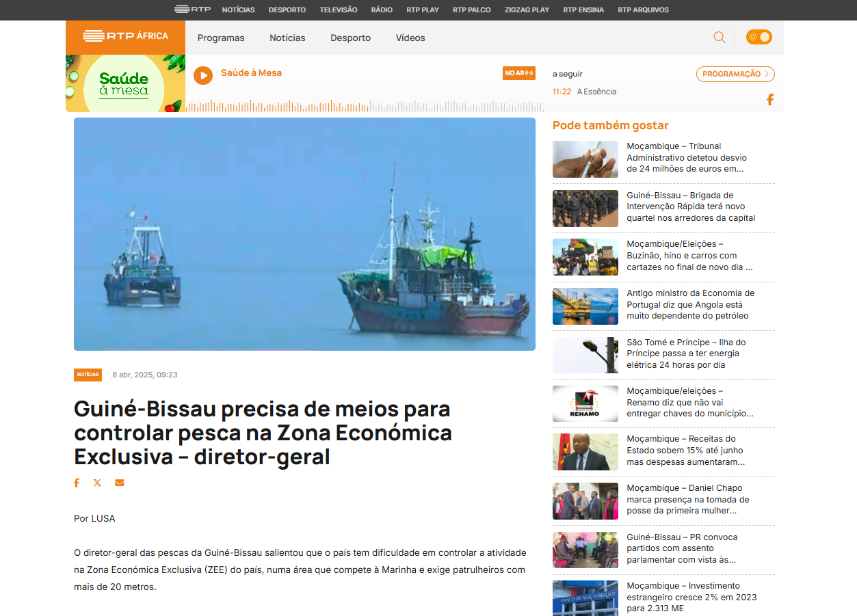This screenshot has width=857, height=616.
Task: Open the Angola oil platform thumbnail
Action: point(585,306)
